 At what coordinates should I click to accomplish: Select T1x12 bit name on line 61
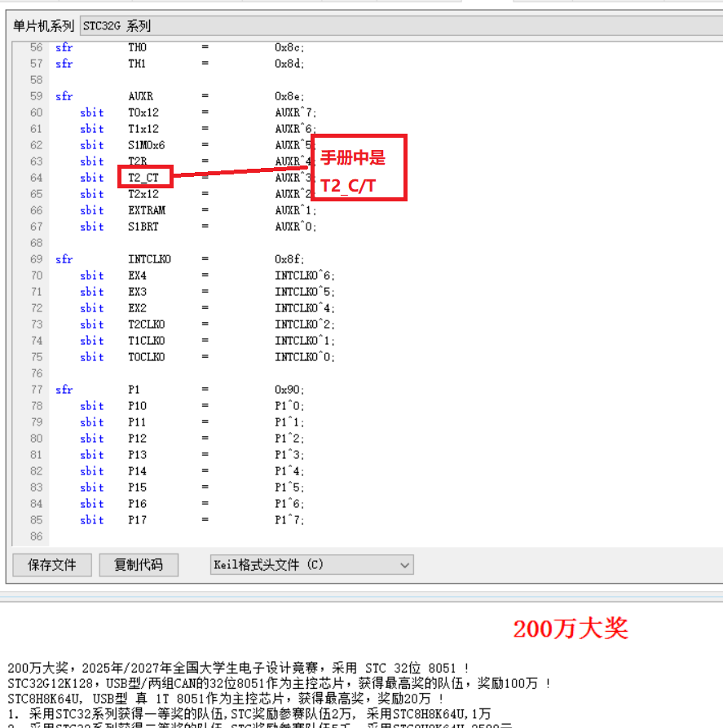143,129
